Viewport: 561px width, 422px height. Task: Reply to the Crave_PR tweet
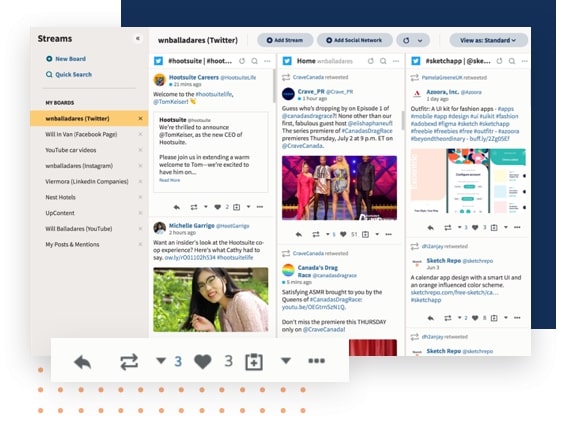coord(299,234)
